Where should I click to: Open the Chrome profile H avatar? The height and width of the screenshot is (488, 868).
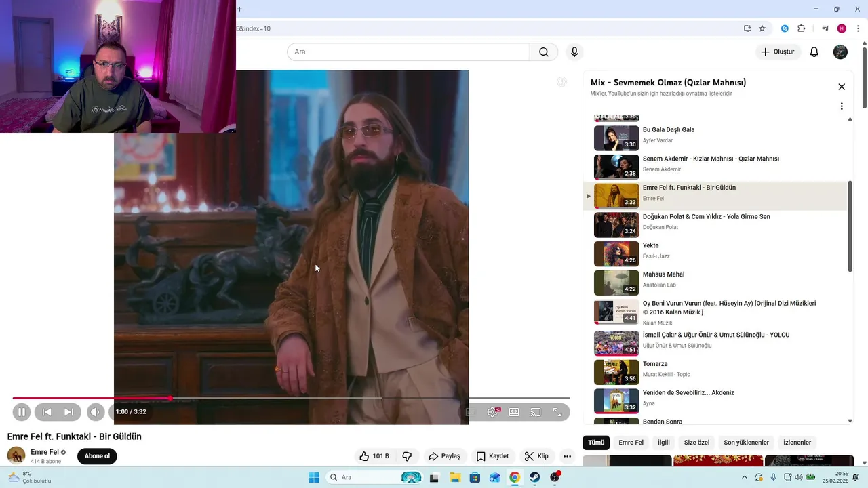pos(842,28)
